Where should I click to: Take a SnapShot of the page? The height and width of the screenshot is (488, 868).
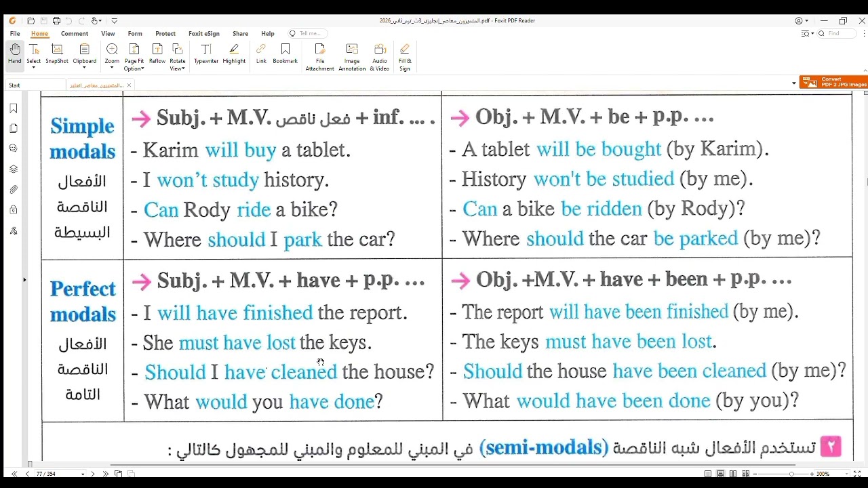tap(57, 54)
